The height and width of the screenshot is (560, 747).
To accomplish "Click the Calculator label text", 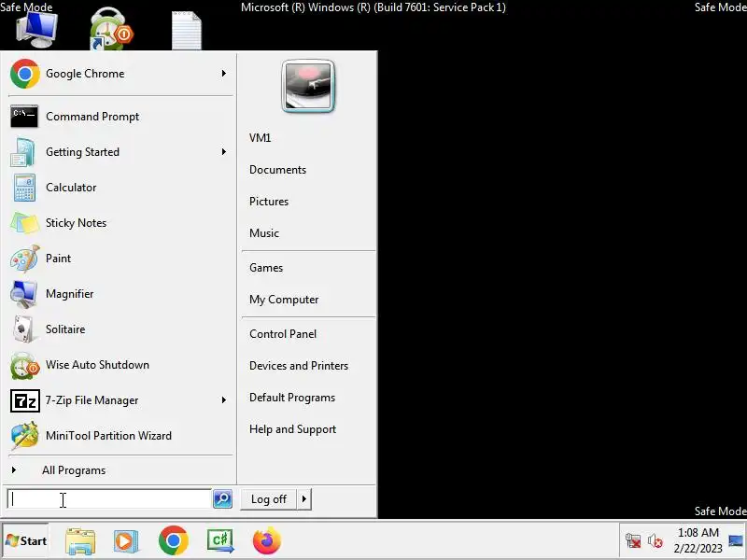I will pos(71,188).
